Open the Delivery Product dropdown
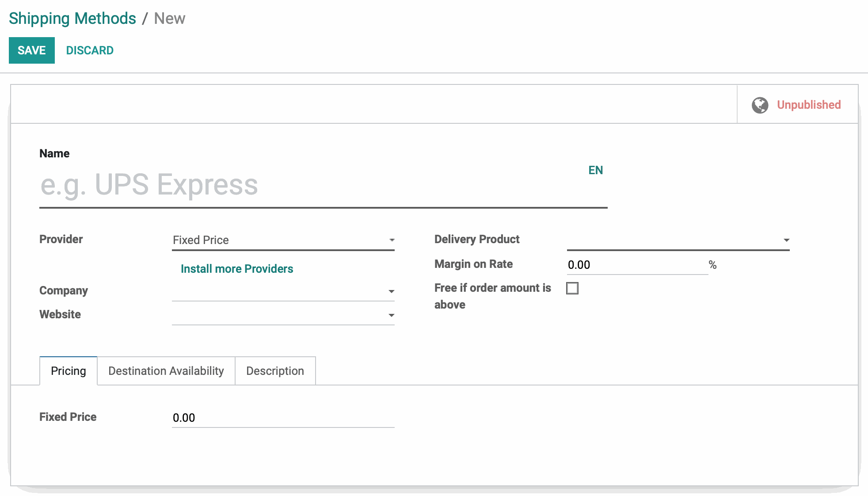This screenshot has height=496, width=868. pyautogui.click(x=678, y=240)
